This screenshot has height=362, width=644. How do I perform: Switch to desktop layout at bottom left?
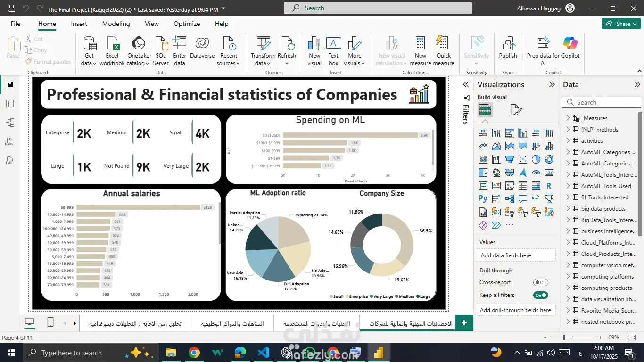pos(30,322)
